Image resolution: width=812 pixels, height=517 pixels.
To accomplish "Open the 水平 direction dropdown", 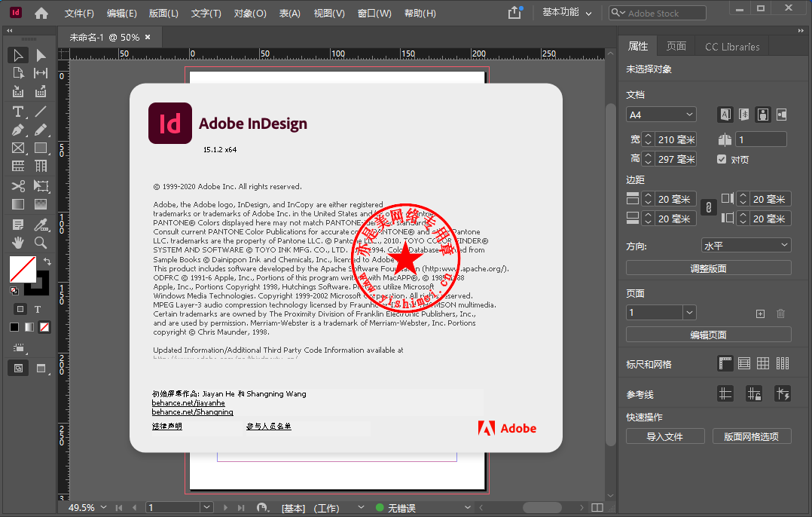I will point(746,245).
